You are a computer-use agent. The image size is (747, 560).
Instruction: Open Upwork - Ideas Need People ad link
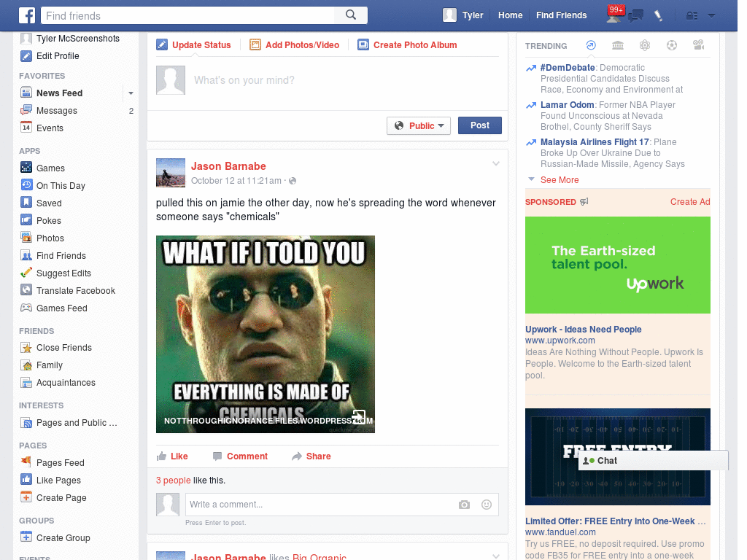pyautogui.click(x=583, y=330)
